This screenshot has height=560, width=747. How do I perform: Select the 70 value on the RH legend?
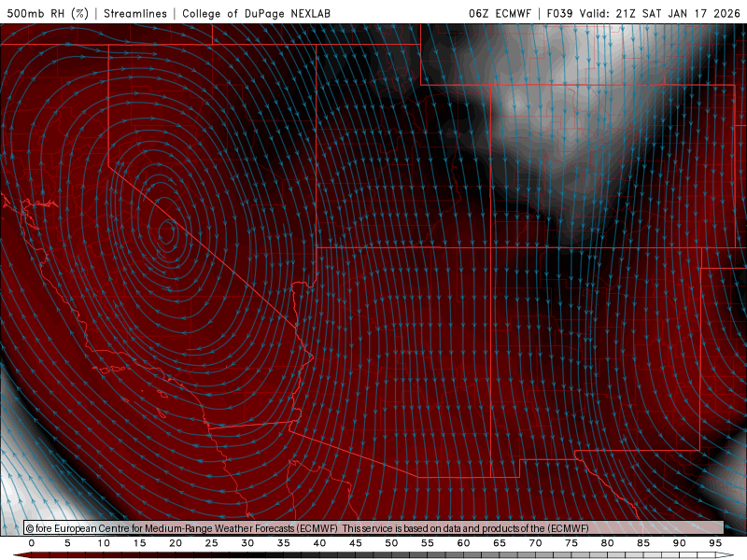(x=535, y=543)
